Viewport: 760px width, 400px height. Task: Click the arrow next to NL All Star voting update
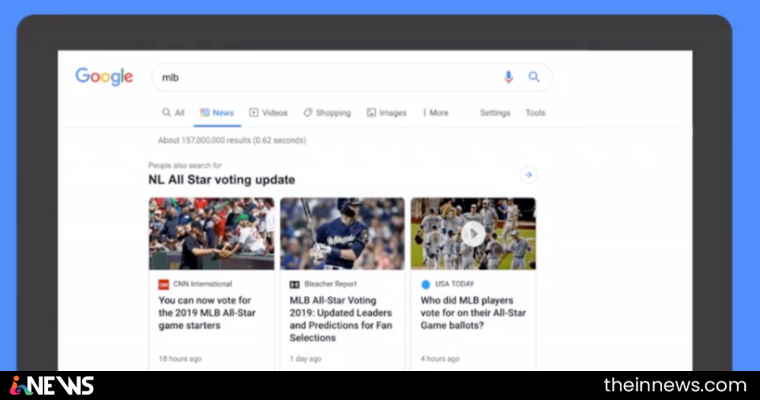[x=528, y=175]
